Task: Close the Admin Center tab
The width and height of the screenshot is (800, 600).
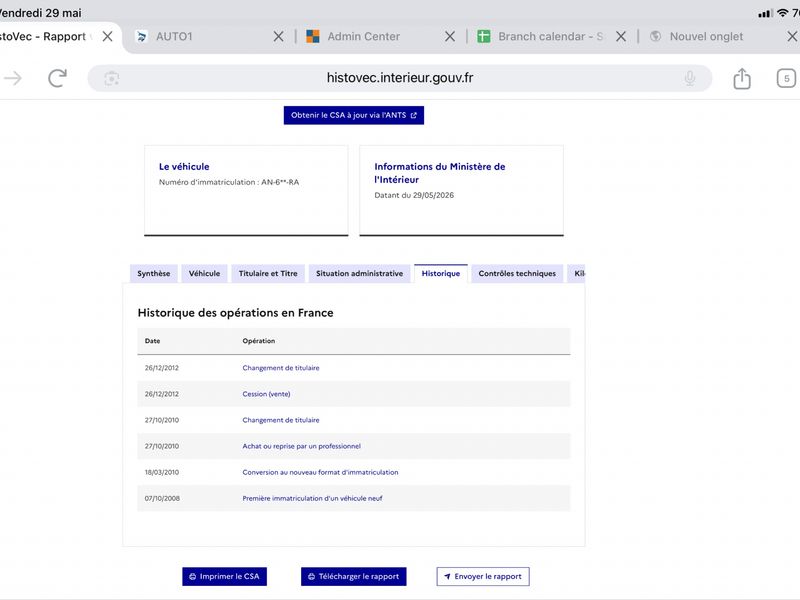Action: pyautogui.click(x=449, y=36)
